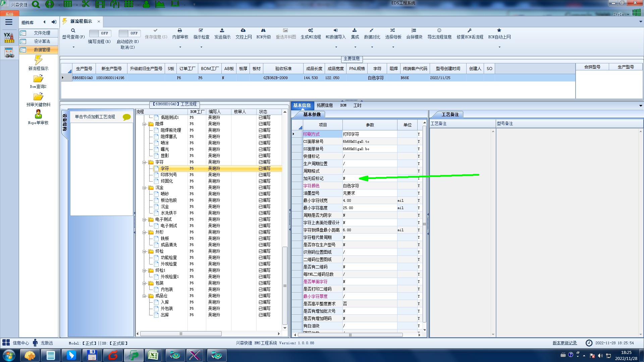Click the 内部审核 print icon
This screenshot has width=644, height=362.
180,31
